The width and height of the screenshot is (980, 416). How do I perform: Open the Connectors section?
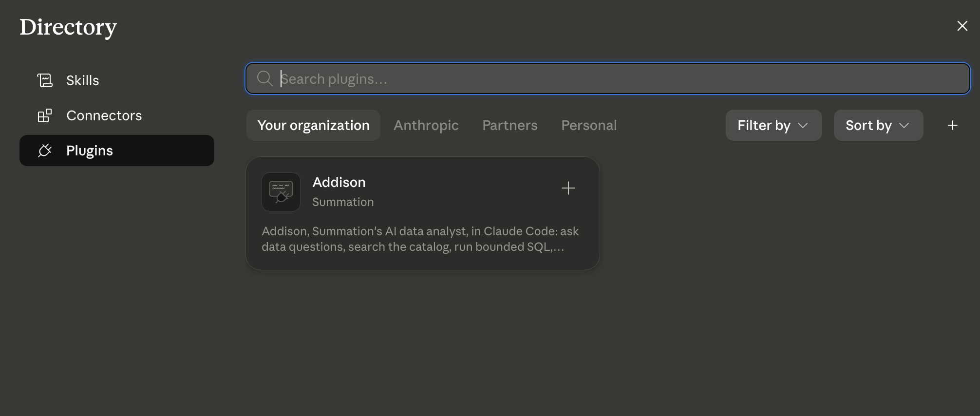coord(117,115)
